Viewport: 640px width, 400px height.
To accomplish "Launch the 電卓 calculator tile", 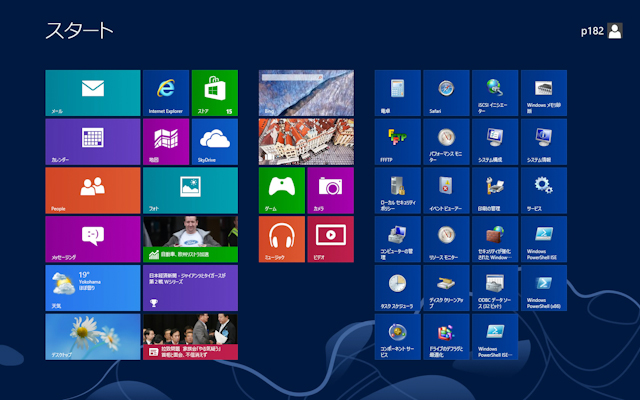I will coord(398,93).
